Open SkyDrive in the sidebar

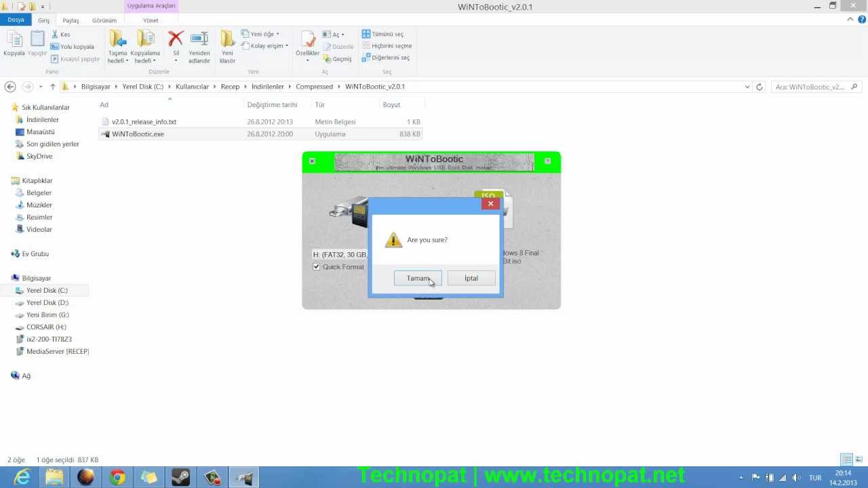click(x=39, y=157)
